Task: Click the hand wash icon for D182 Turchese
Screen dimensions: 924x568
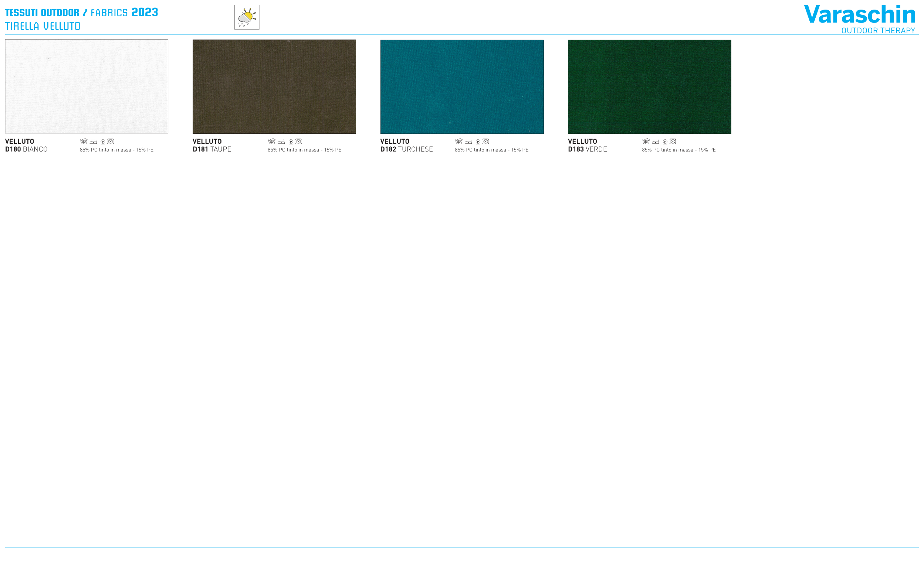Action: 458,141
